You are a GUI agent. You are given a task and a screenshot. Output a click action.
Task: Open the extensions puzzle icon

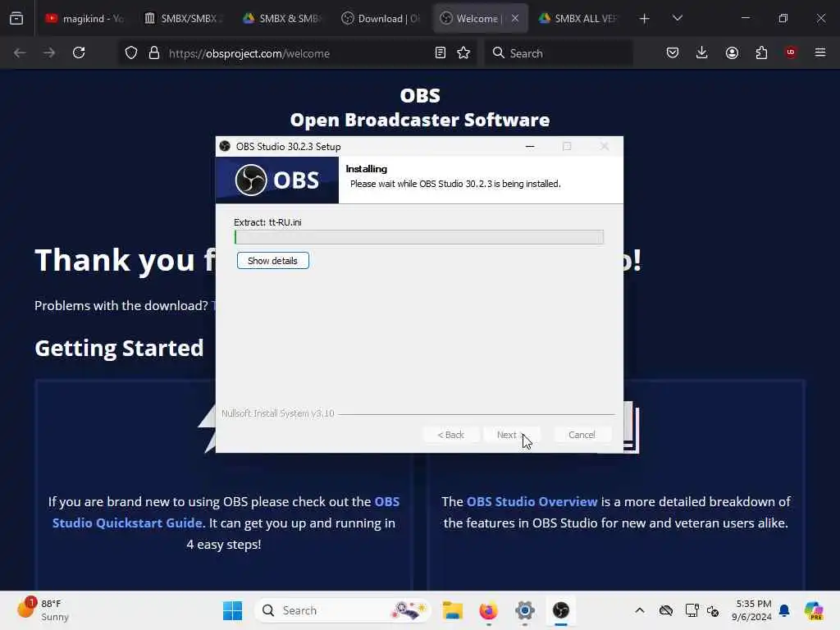pyautogui.click(x=761, y=52)
